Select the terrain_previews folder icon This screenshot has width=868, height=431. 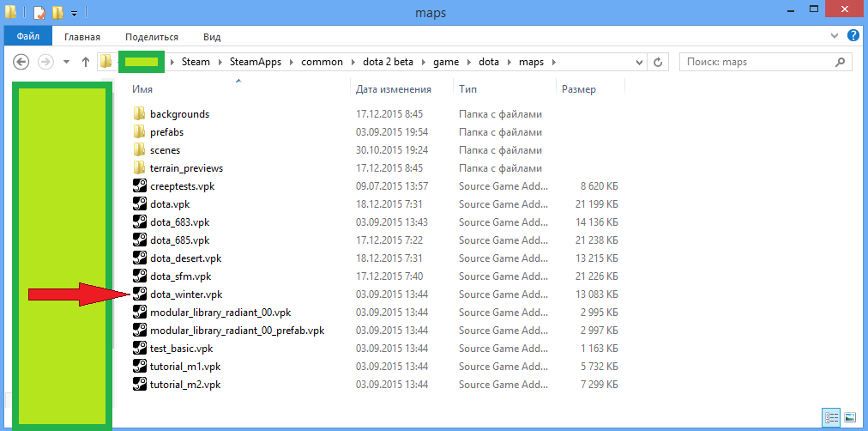click(x=138, y=168)
